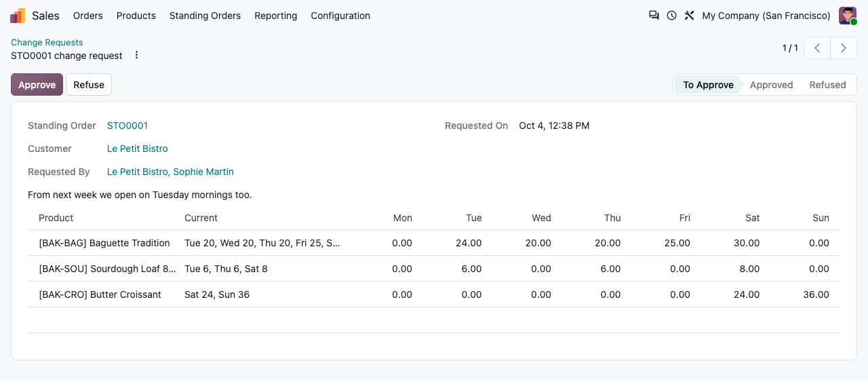The image size is (868, 380).
Task: Select the [BAK-BAG] Baguette Tradition row
Action: point(434,243)
